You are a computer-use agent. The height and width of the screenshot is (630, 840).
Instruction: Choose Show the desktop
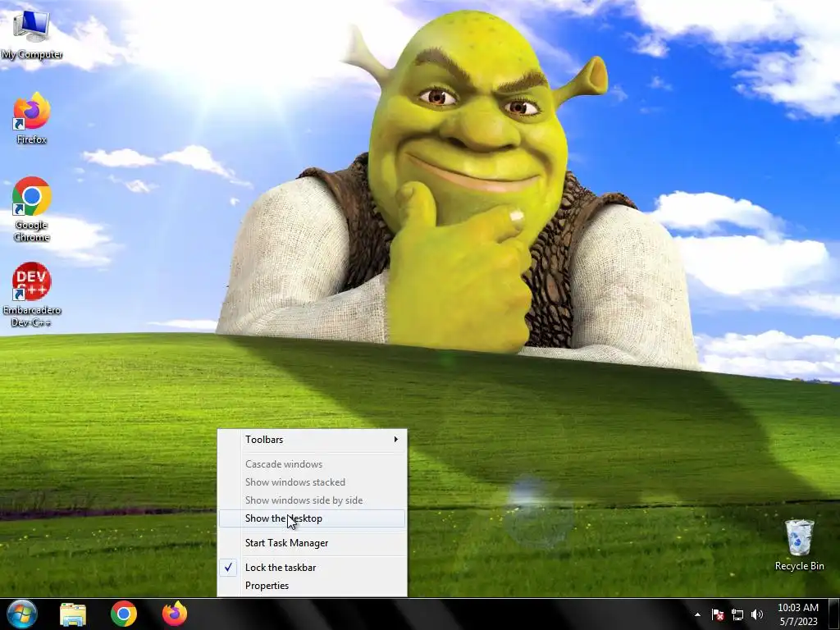(x=312, y=518)
